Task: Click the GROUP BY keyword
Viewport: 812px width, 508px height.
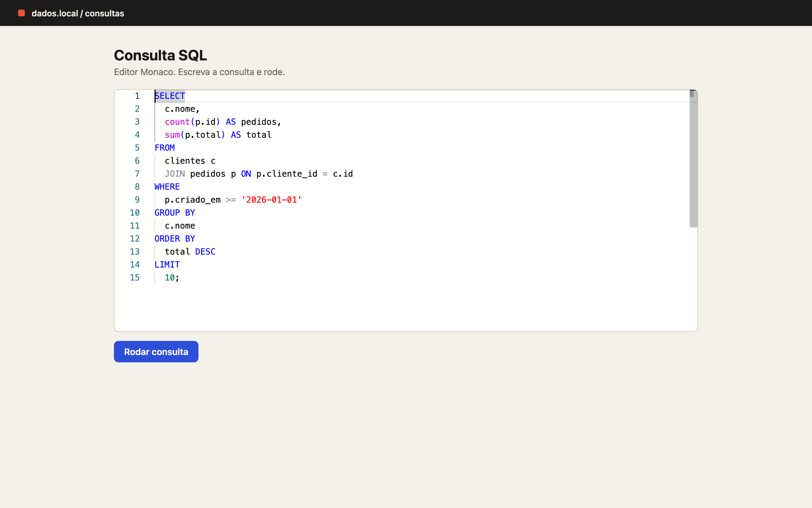Action: [175, 213]
